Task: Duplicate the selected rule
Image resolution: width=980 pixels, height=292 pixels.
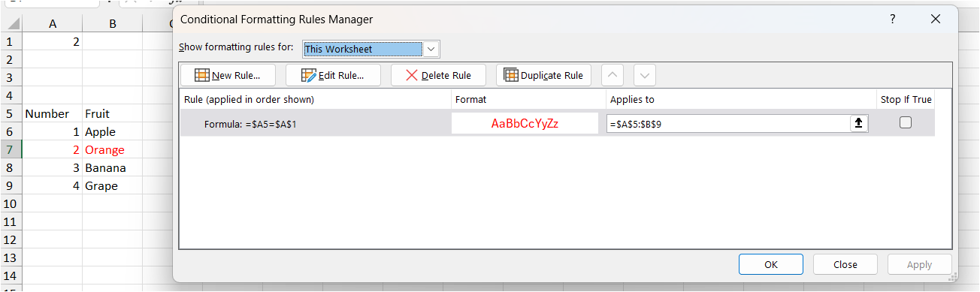Action: (x=543, y=75)
